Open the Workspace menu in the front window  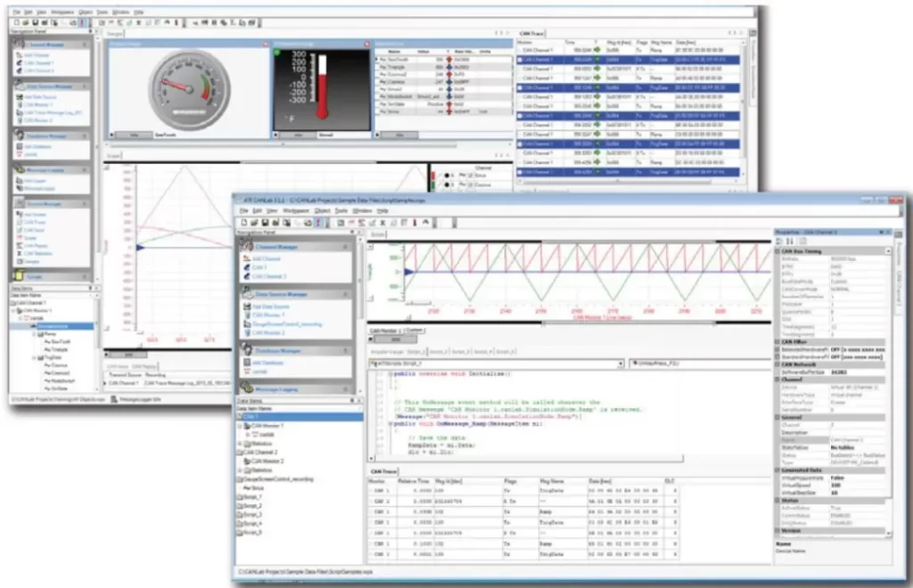click(297, 210)
